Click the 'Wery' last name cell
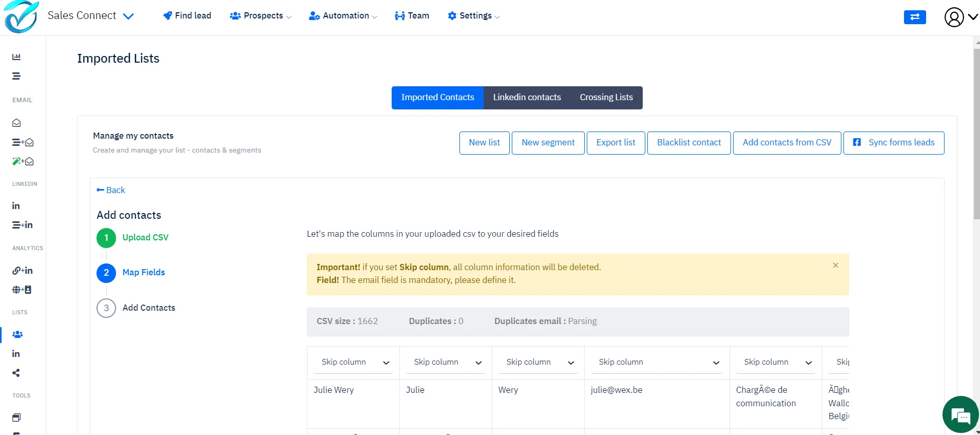This screenshot has width=980, height=435. (538, 403)
